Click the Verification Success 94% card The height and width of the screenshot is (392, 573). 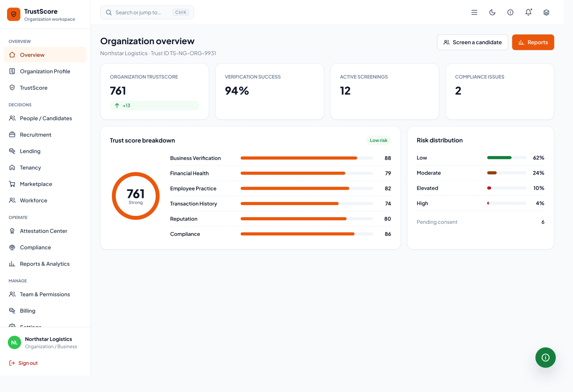[270, 92]
